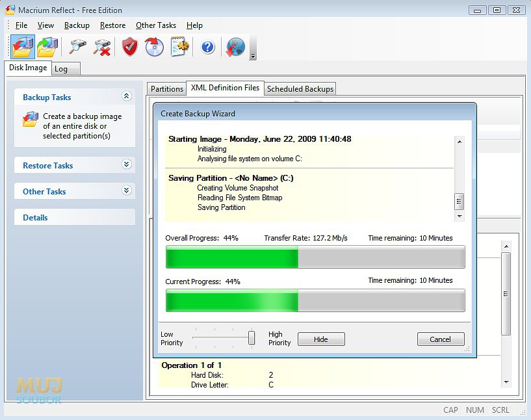Click the restore image toolbar icon
This screenshot has width=531, height=420.
pyautogui.click(x=47, y=47)
